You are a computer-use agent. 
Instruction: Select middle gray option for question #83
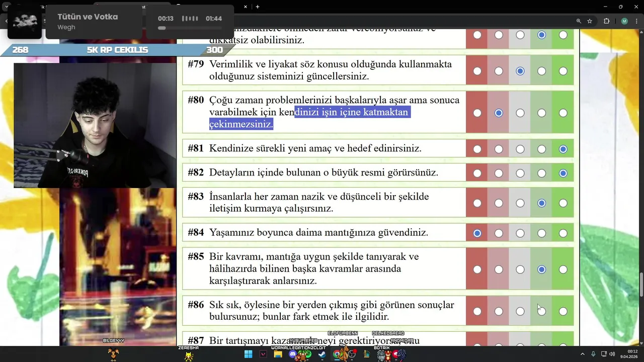pos(520,203)
